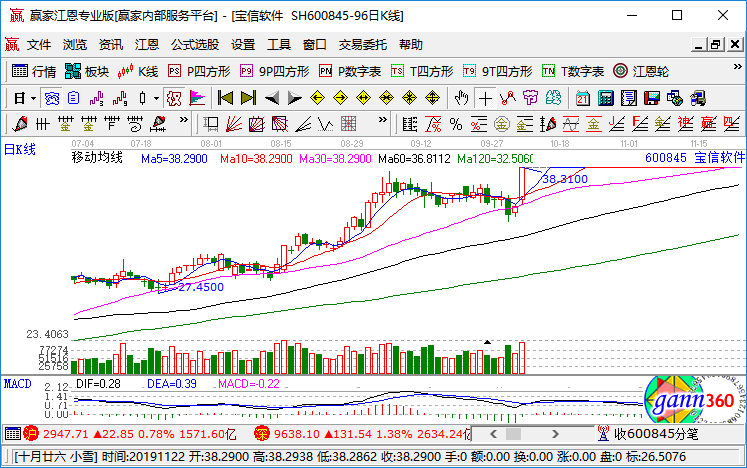
Task: Open the 交易委托 menu
Action: click(363, 45)
